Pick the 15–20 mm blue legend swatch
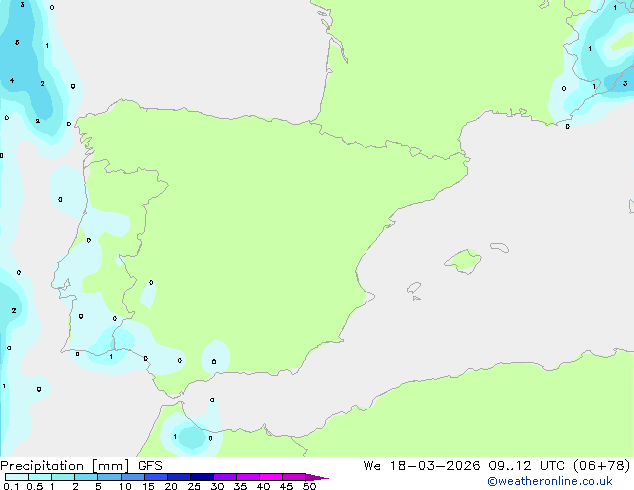The width and height of the screenshot is (634, 490). pos(155,477)
